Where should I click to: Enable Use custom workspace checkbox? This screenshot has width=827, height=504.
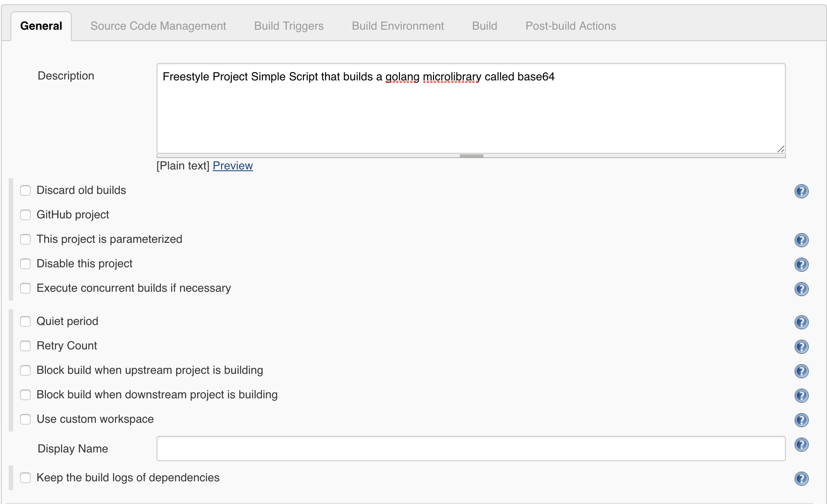(x=25, y=419)
